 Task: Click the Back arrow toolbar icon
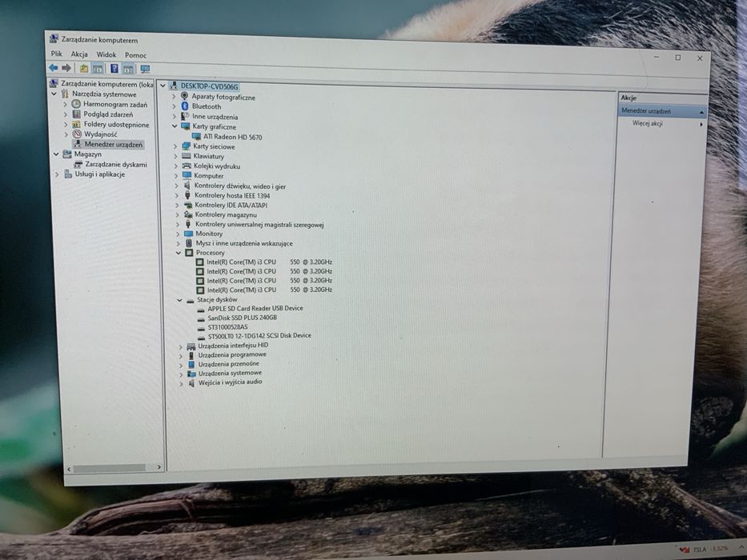tap(54, 68)
